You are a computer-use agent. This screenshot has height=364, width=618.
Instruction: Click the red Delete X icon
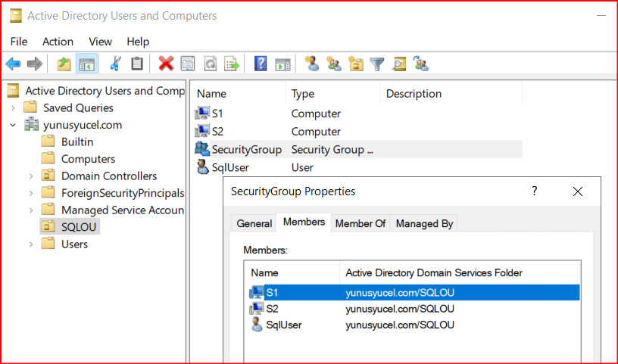[x=166, y=64]
